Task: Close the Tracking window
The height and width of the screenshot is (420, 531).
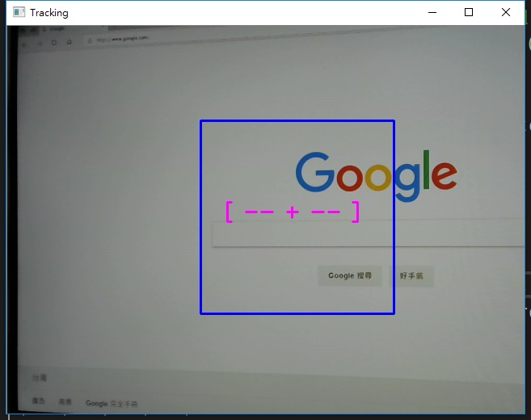Action: [506, 13]
